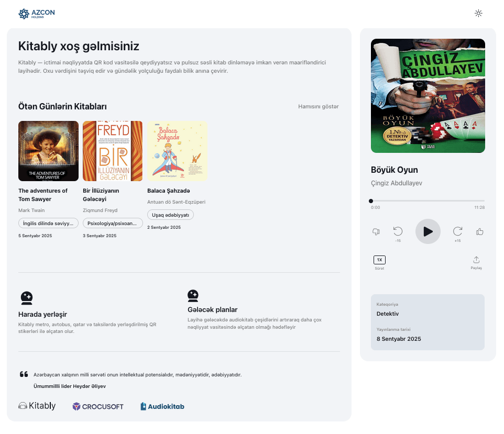The height and width of the screenshot is (434, 504).
Task: Click the Crocusoft logo
Action: (x=98, y=406)
